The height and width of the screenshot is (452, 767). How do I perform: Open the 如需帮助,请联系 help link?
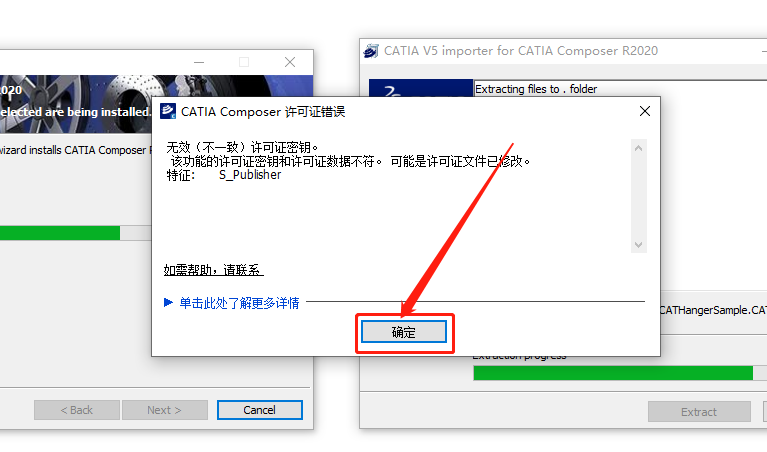pyautogui.click(x=214, y=270)
